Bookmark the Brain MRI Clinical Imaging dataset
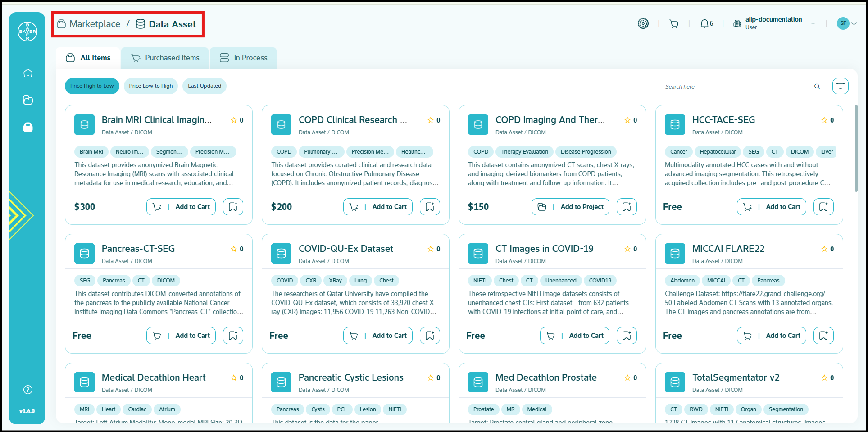The image size is (868, 432). point(233,206)
